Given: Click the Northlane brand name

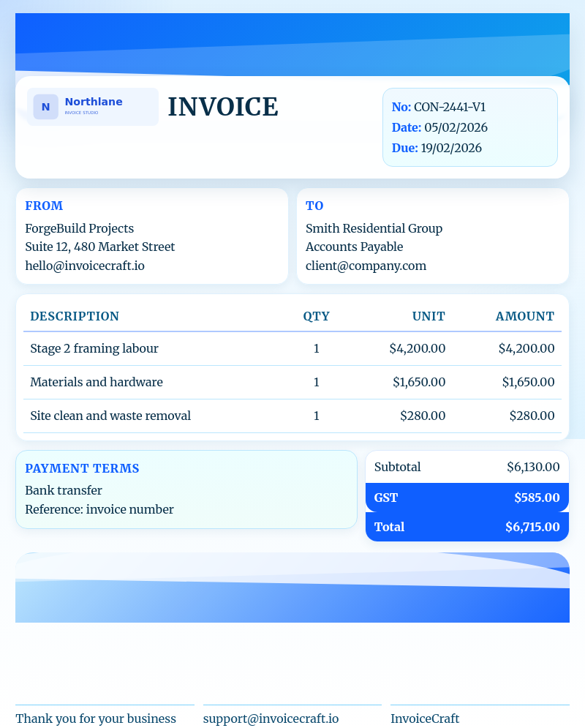Looking at the screenshot, I should pyautogui.click(x=94, y=102).
